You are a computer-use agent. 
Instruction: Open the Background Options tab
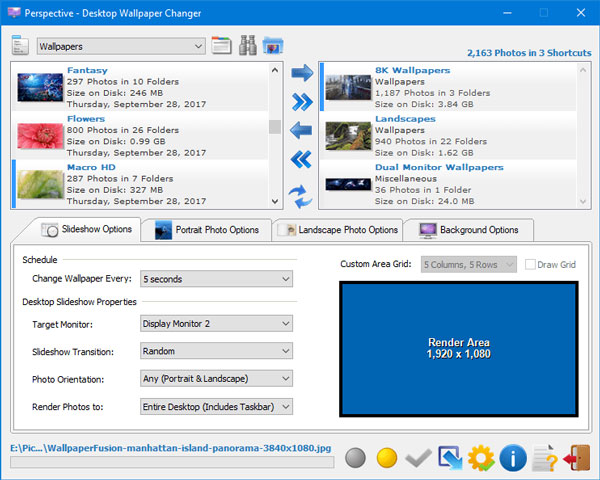(468, 230)
